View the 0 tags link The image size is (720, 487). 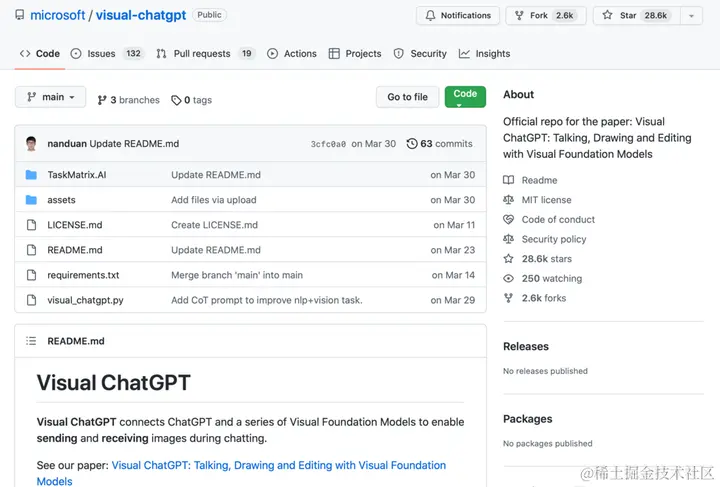click(191, 100)
